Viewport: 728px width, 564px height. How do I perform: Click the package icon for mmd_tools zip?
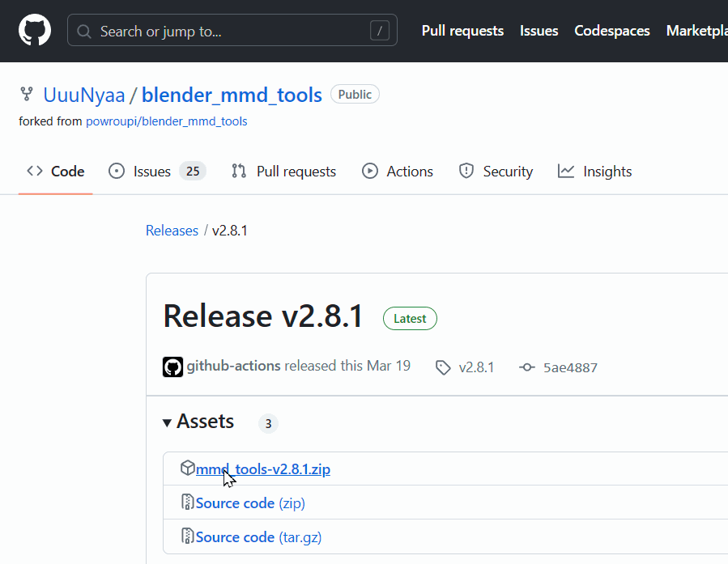(x=188, y=468)
